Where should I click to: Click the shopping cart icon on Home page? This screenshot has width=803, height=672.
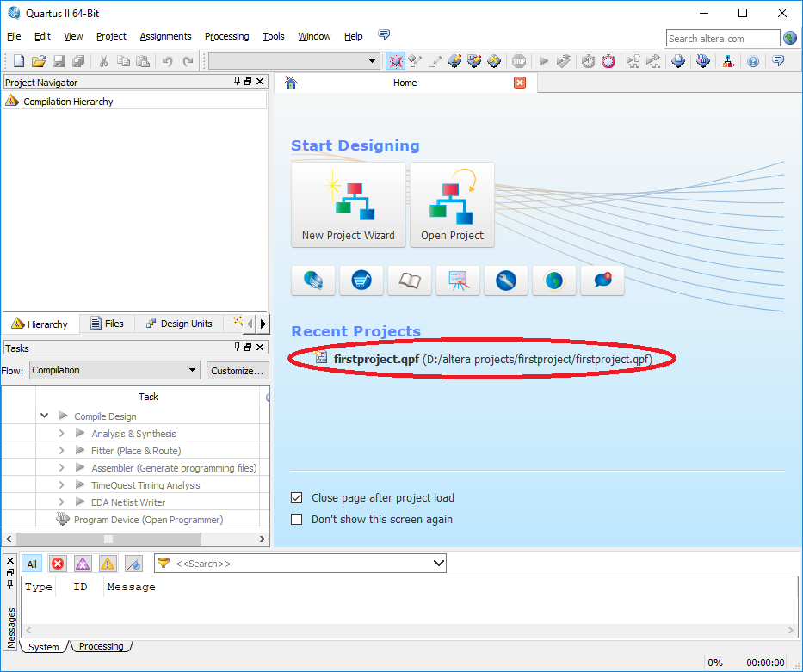pyautogui.click(x=361, y=281)
